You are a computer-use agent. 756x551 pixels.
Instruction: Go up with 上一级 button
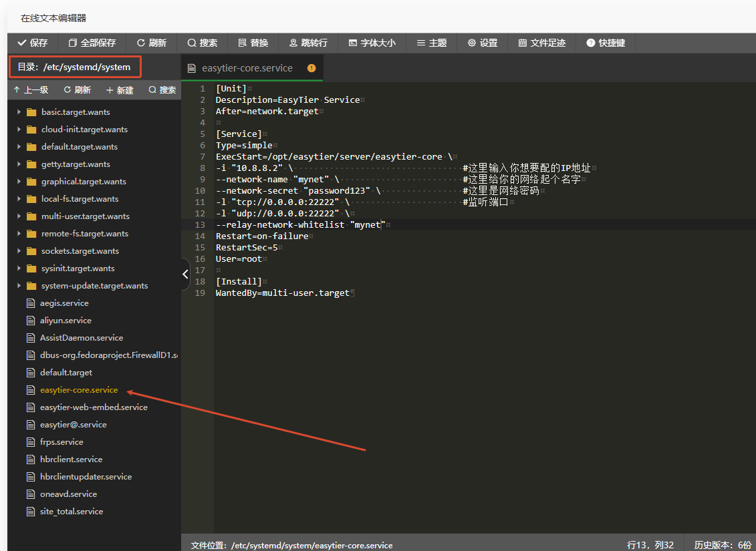pyautogui.click(x=31, y=89)
